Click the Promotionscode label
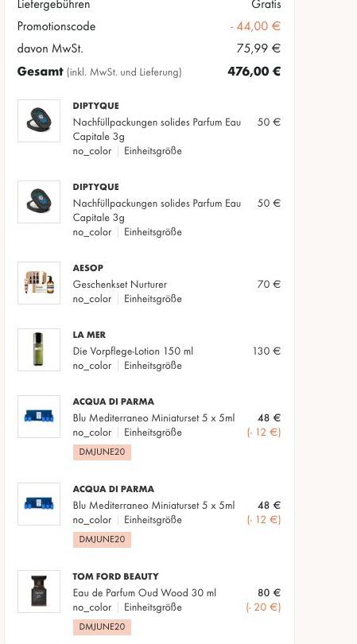Screen dimensions: 357x644 point(56,26)
